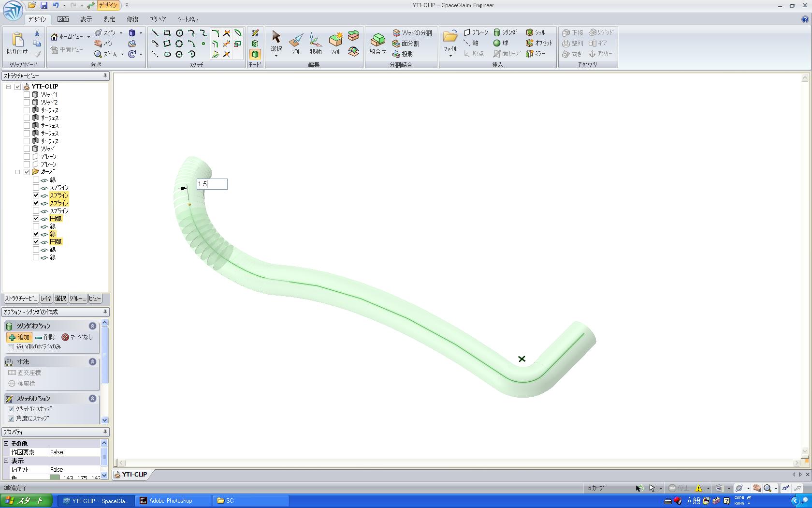Collapse the シリンダオプション section
Screen dimensions: 812x508
(92, 326)
